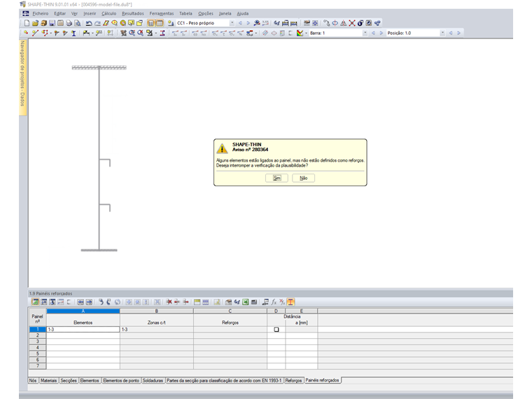Click the fx formula icon in table toolbar
532x399 pixels.
[274, 302]
